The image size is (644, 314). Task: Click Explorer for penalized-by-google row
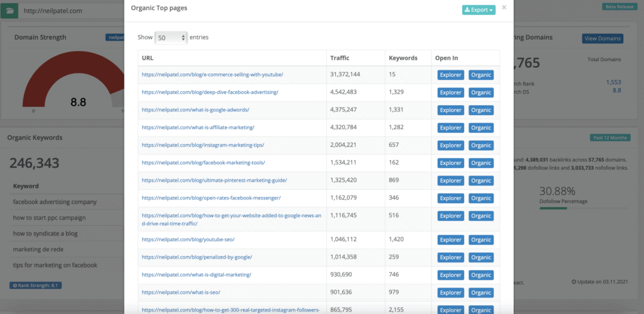pos(450,258)
